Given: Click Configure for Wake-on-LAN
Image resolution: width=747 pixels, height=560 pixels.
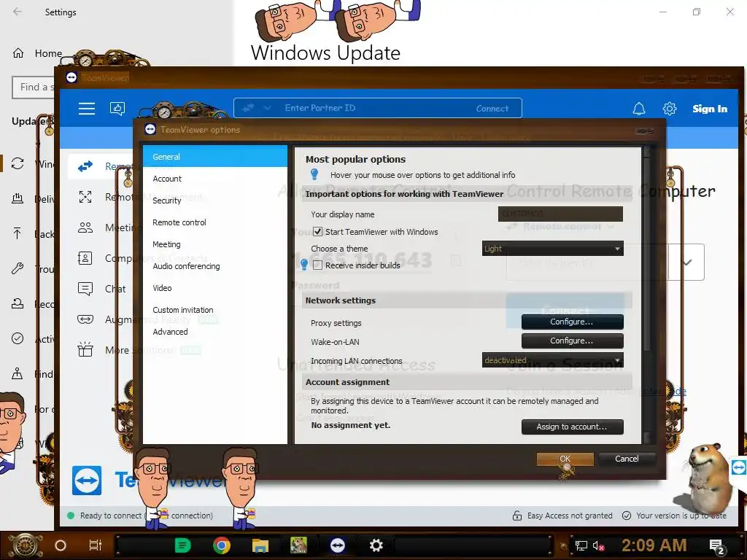Looking at the screenshot, I should point(572,341).
